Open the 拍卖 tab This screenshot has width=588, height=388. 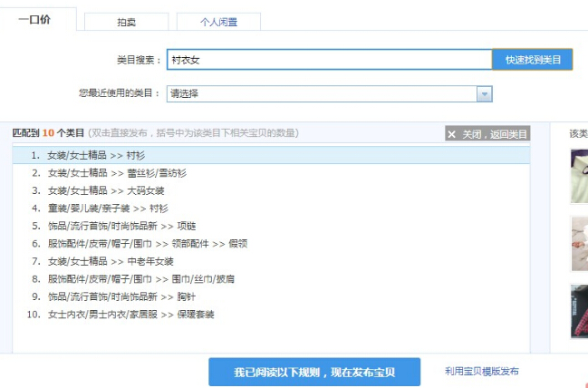pos(126,22)
